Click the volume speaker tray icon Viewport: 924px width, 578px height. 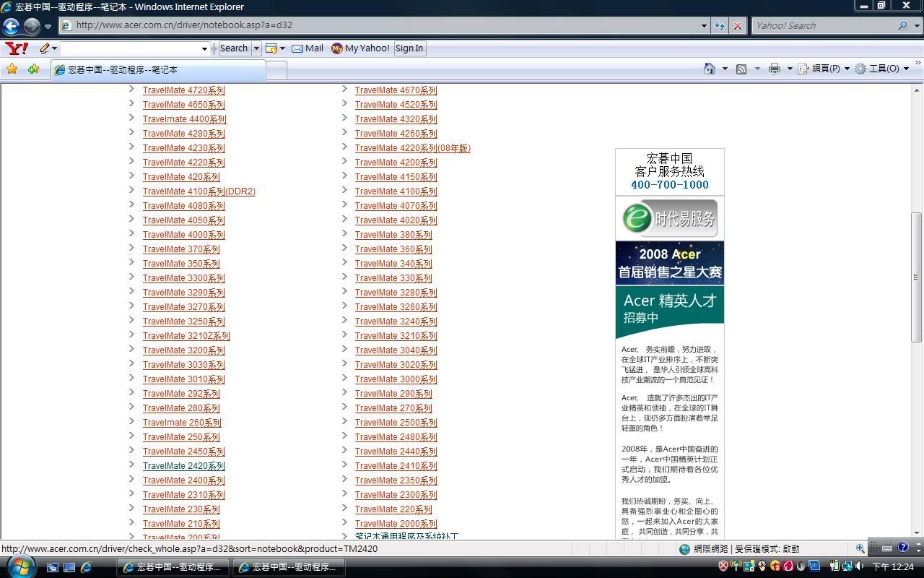click(x=859, y=566)
